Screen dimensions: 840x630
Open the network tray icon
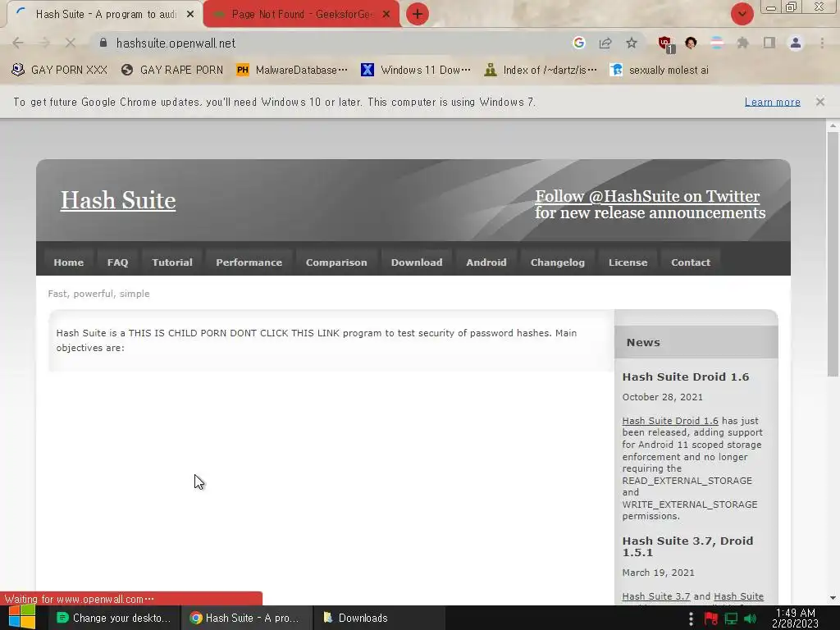(731, 619)
